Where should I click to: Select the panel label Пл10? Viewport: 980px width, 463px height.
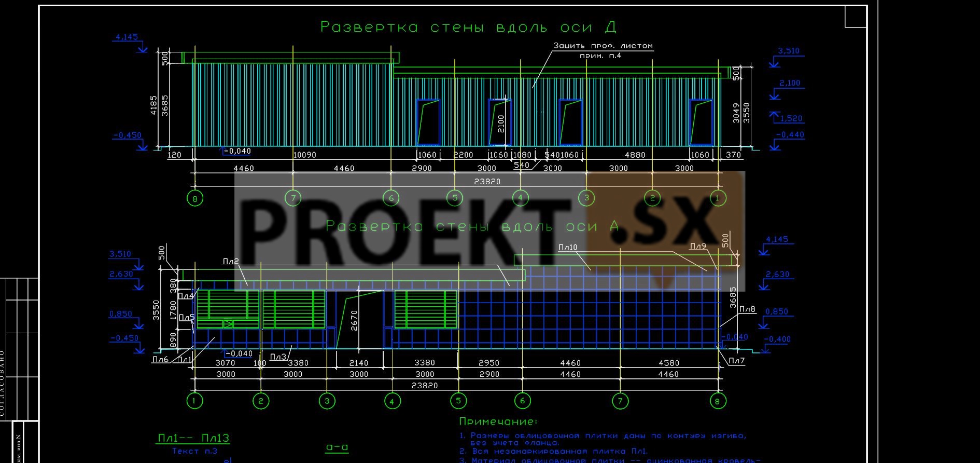[568, 248]
